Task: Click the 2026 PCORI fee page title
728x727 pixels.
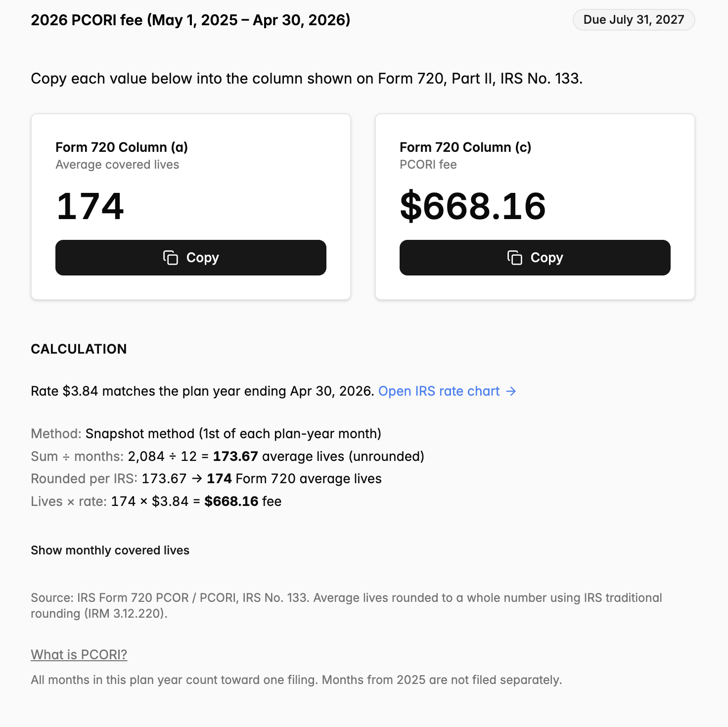Action: (x=190, y=20)
